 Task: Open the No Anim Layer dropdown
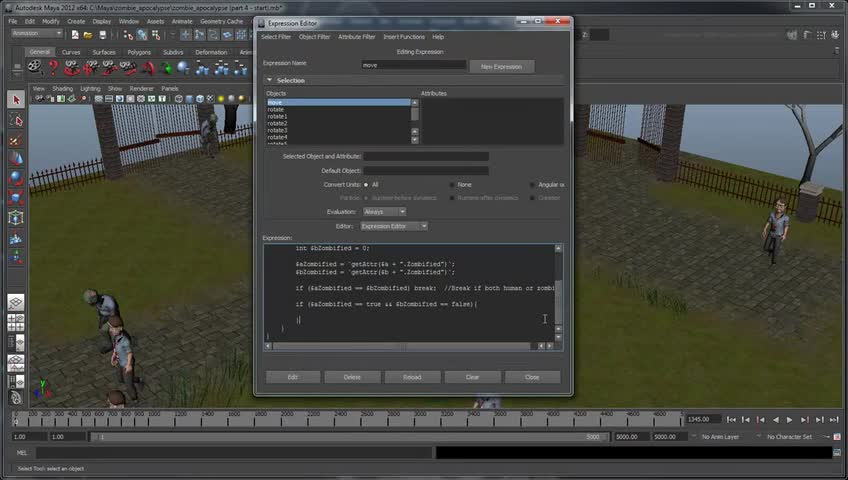[720, 437]
